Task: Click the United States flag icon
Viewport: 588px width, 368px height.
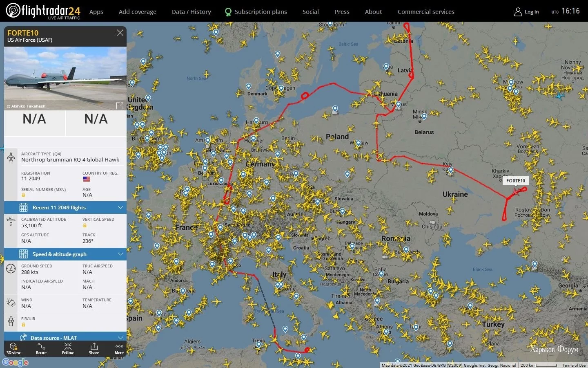Action: click(x=86, y=179)
